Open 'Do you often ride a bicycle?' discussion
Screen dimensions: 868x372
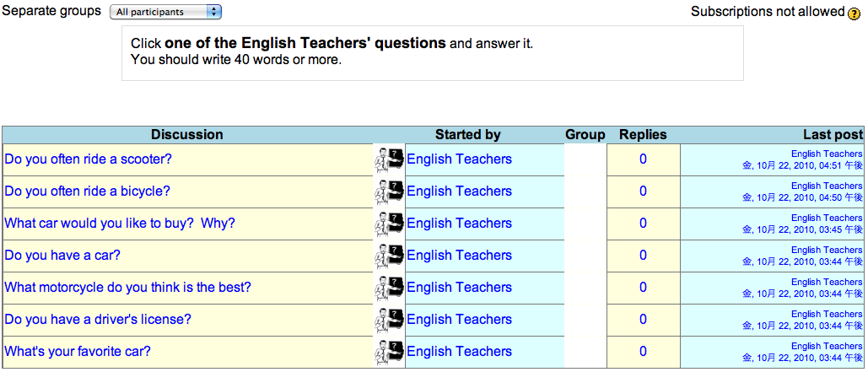[x=88, y=191]
